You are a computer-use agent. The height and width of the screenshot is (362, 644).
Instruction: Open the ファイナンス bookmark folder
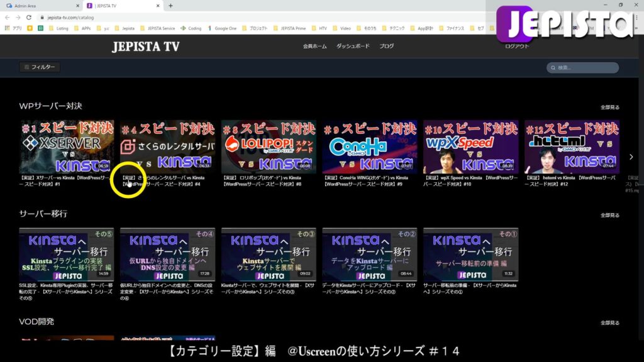pyautogui.click(x=452, y=28)
